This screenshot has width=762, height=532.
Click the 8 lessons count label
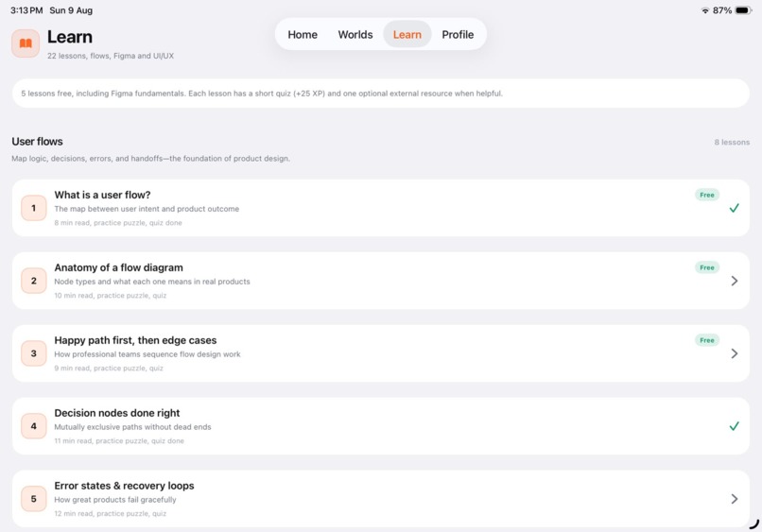tap(732, 143)
